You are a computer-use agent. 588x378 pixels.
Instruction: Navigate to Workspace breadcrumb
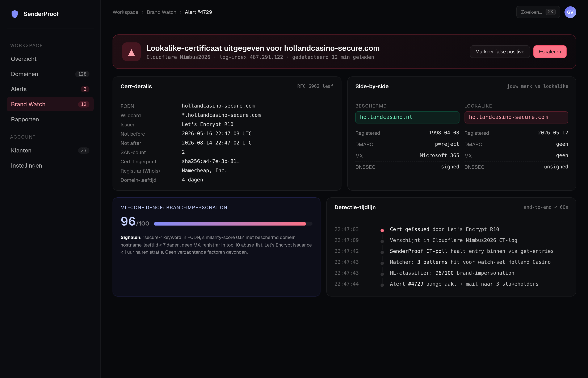[x=125, y=12]
